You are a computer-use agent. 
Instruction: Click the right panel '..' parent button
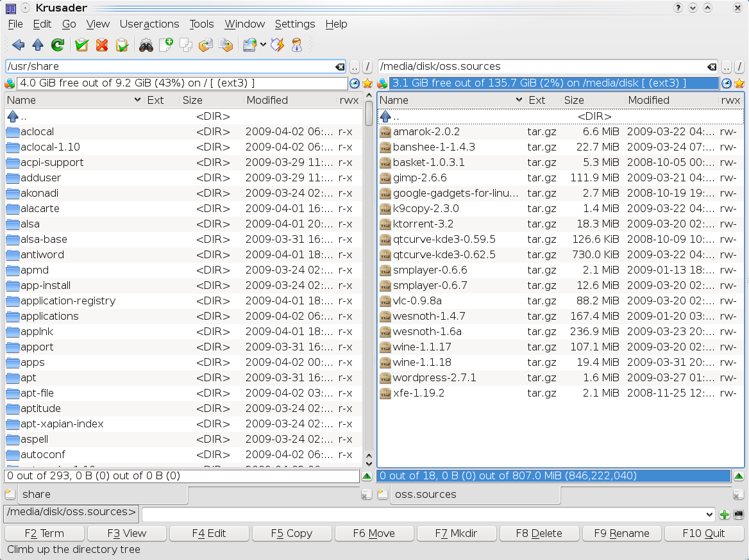tap(727, 67)
